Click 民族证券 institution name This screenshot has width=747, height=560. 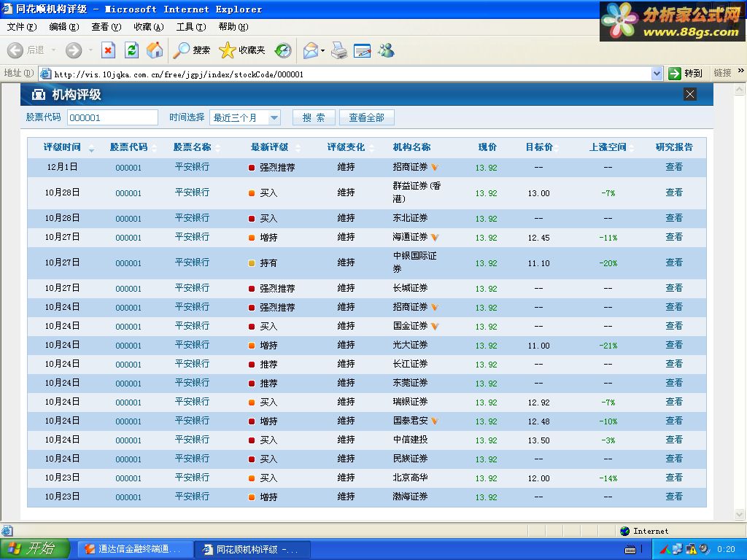coord(410,459)
